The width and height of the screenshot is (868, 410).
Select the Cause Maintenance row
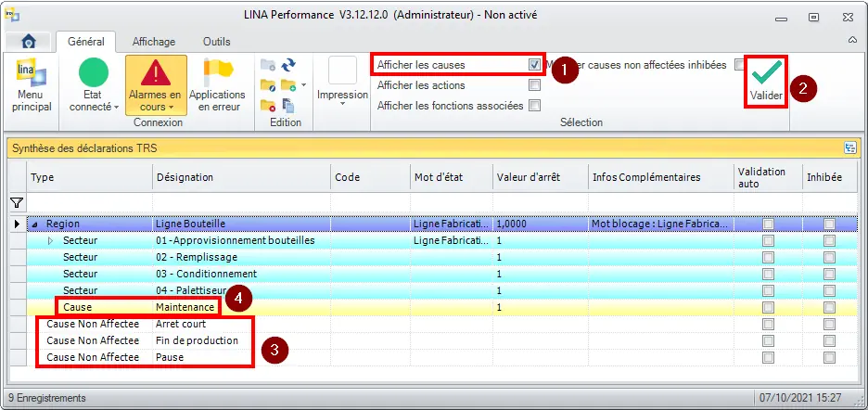(185, 307)
